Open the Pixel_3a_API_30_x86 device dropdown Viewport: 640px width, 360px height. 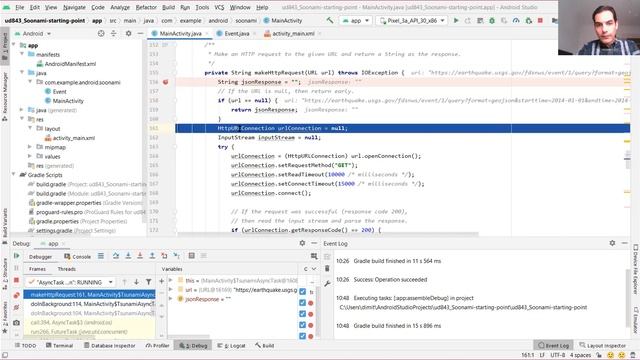point(412,20)
